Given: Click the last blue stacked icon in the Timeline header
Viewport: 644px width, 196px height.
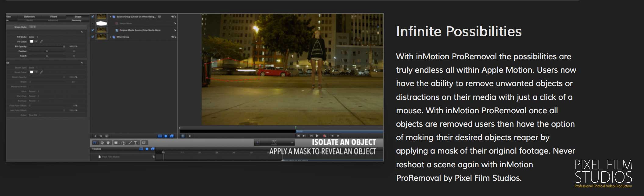Looking at the screenshot, I should pos(153,149).
